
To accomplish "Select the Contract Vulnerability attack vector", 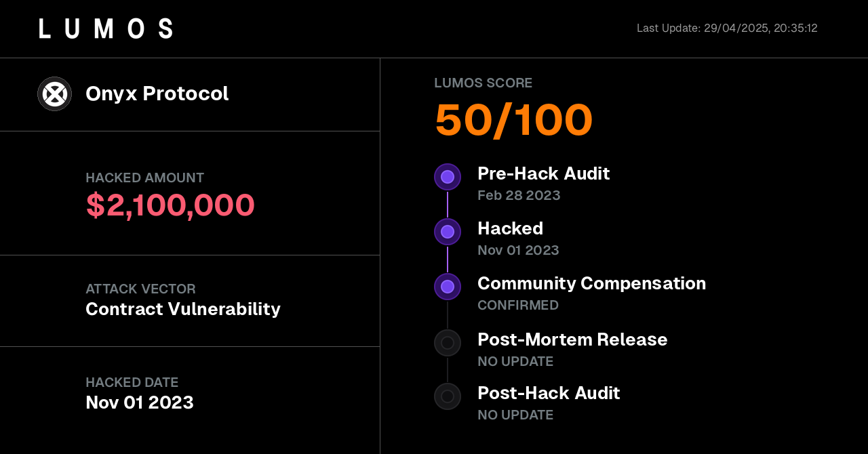I will tap(182, 309).
